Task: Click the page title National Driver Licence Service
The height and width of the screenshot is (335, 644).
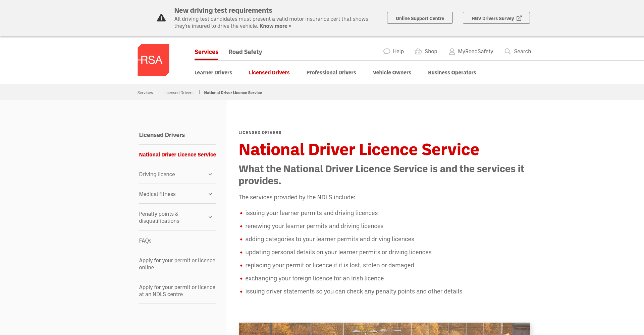Action: point(359,149)
